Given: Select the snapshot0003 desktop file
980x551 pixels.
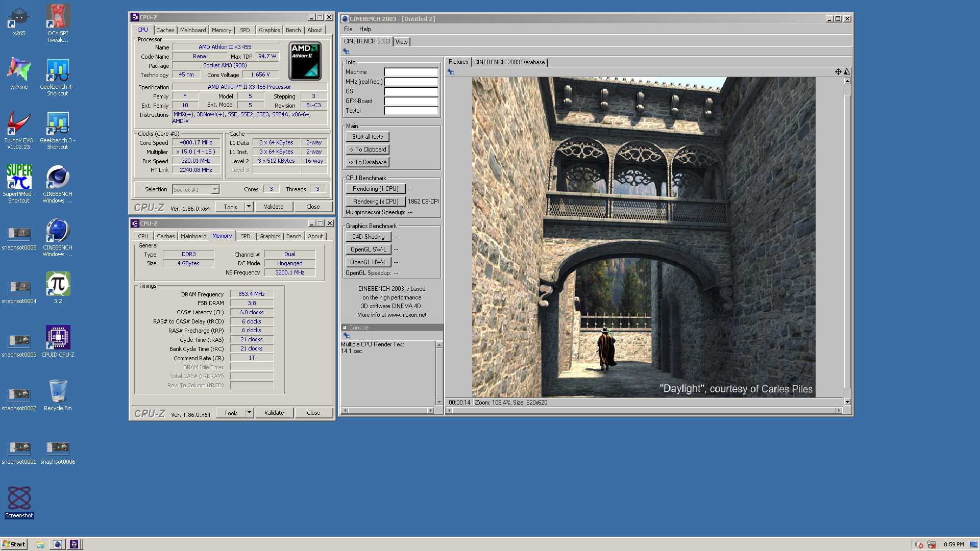Looking at the screenshot, I should coord(19,345).
